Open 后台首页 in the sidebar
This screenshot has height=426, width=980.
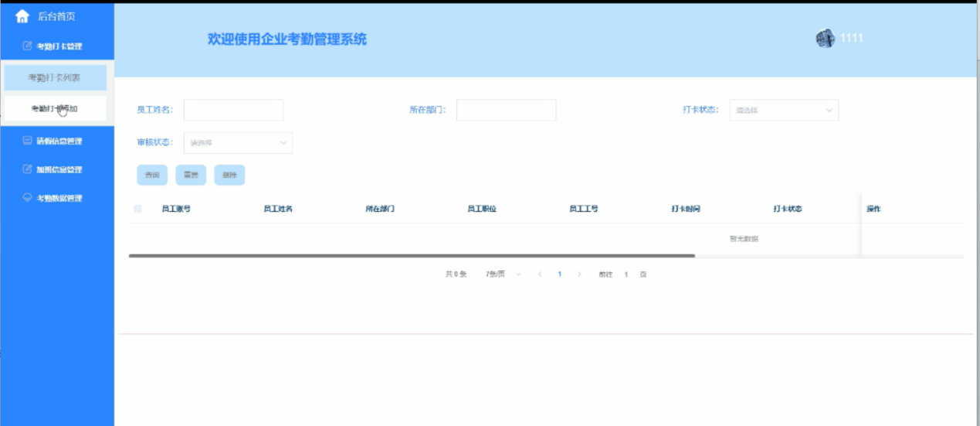click(56, 16)
